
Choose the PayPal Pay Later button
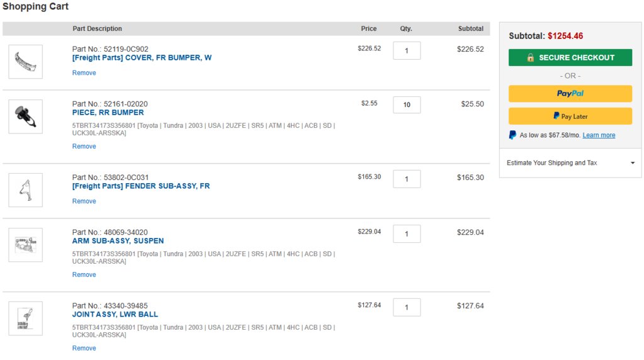click(x=570, y=116)
